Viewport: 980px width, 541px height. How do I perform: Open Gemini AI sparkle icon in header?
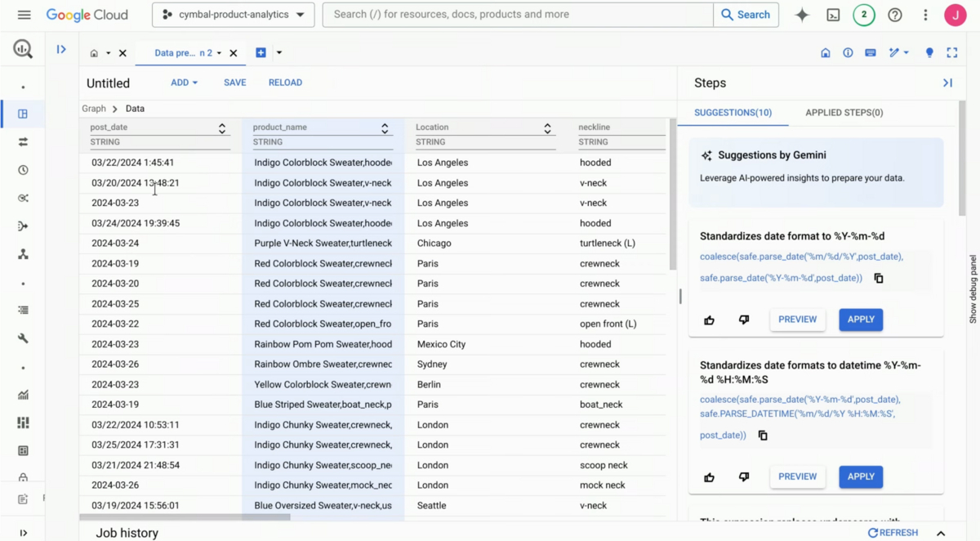click(802, 15)
